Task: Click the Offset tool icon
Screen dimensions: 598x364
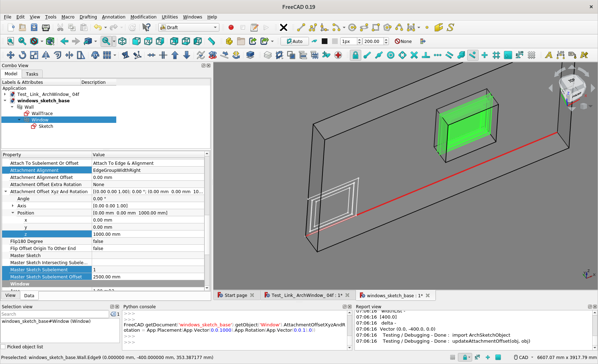Action: (x=58, y=55)
